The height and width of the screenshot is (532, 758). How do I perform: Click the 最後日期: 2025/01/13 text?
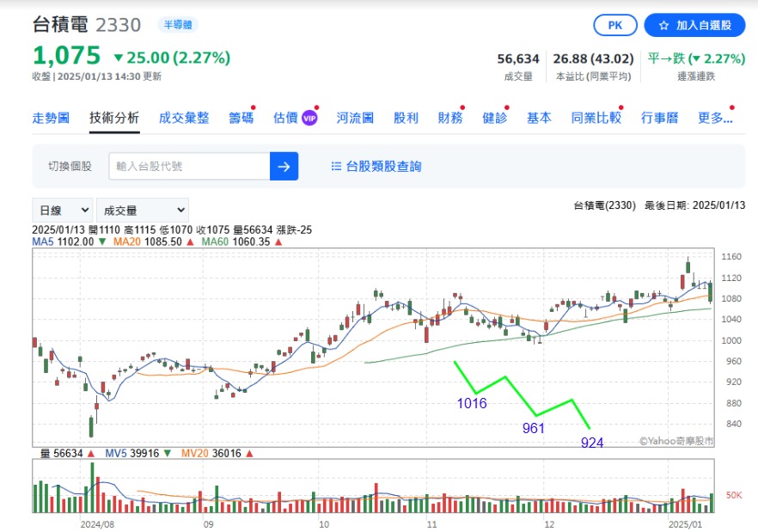point(694,205)
